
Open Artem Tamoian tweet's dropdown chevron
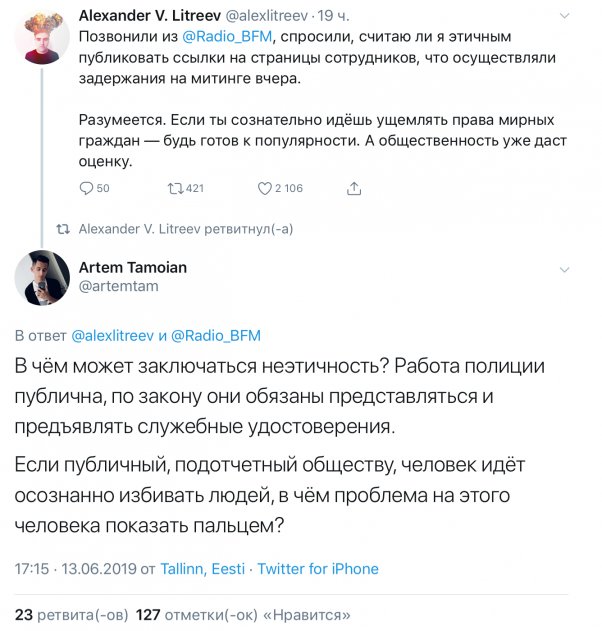pos(565,269)
